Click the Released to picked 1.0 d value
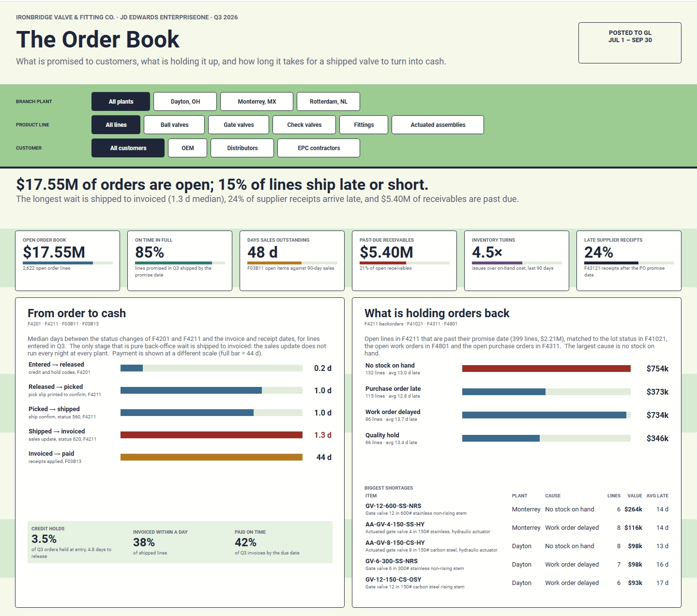The image size is (697, 616). 323,390
